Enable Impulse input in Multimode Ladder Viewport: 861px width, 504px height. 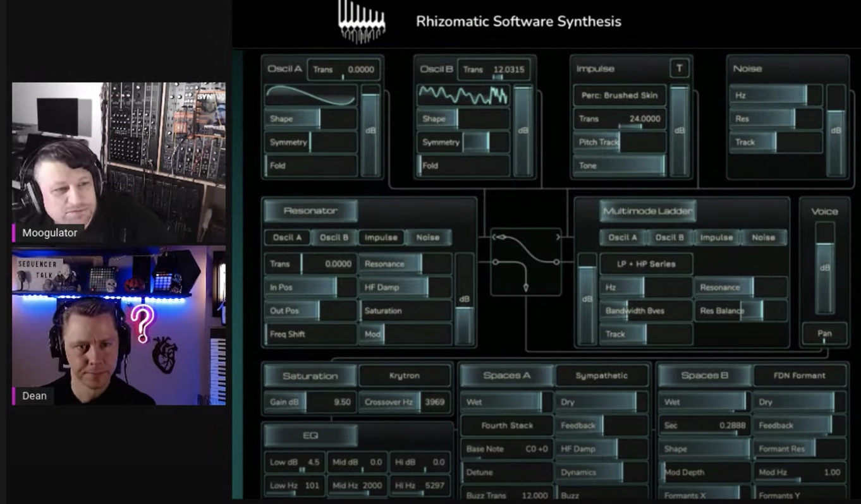point(716,237)
